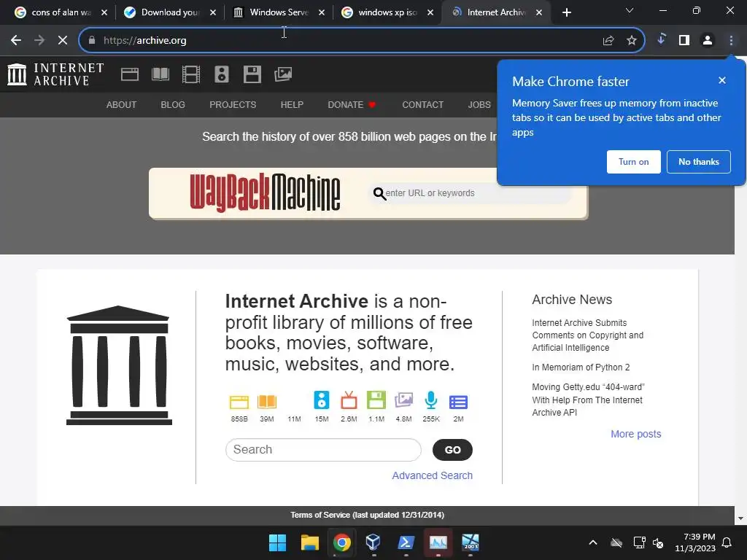
Task: Open a new tab
Action: pyautogui.click(x=566, y=13)
